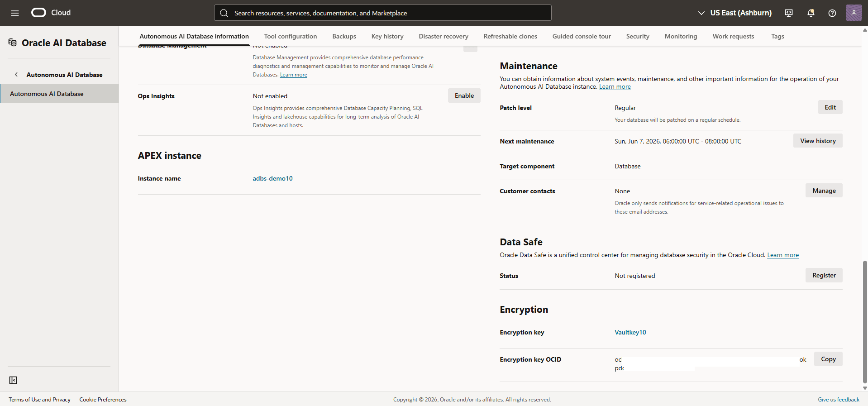Screen dimensions: 868x406
Task: Open the user profile avatar menu
Action: [854, 13]
